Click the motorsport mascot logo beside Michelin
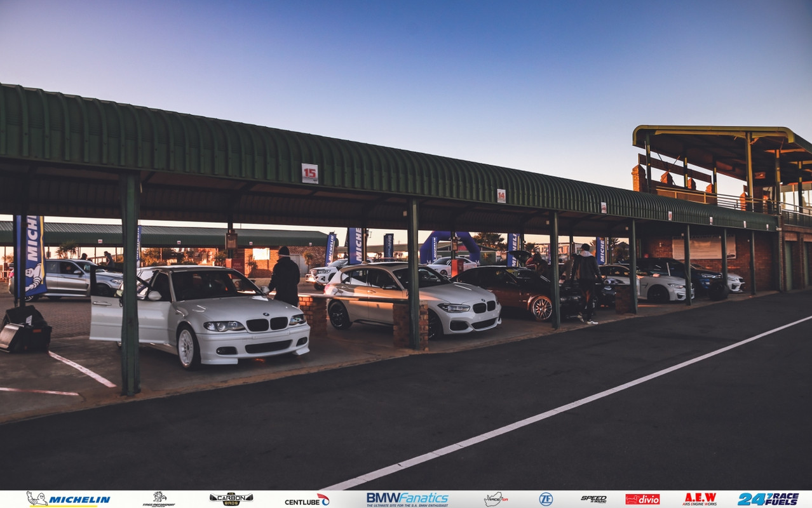The height and width of the screenshot is (508, 812). [159, 499]
